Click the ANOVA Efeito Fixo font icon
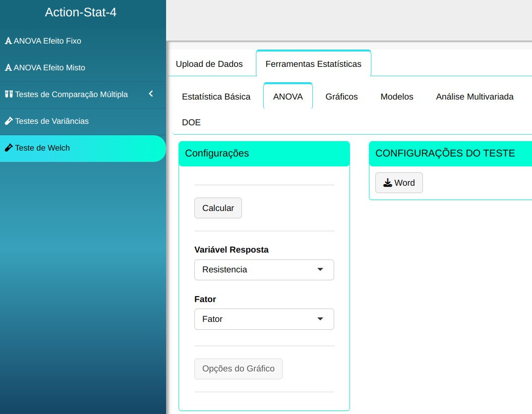This screenshot has width=532, height=414. coord(8,41)
